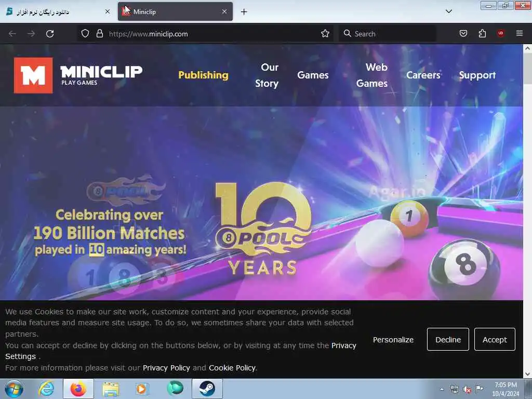Open the Careers nav item
Viewport: 532px width, 399px height.
point(423,75)
